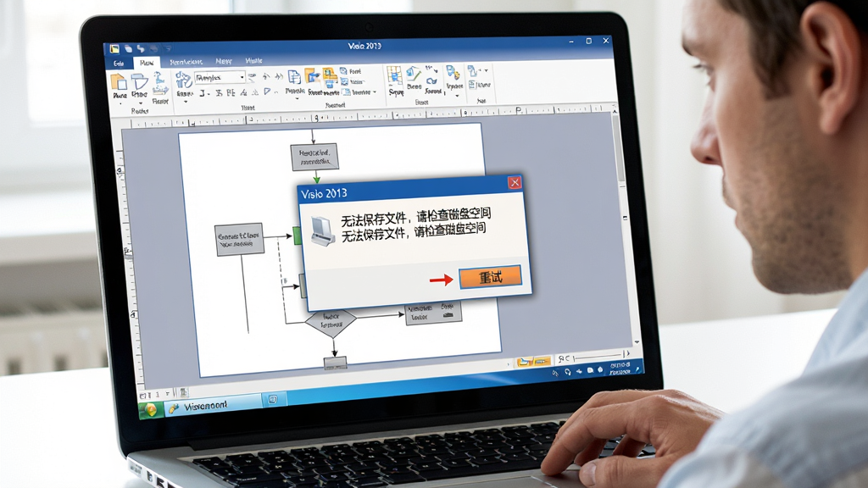The image size is (868, 488).
Task: Select the small box at flowchart bottom
Action: 335,363
